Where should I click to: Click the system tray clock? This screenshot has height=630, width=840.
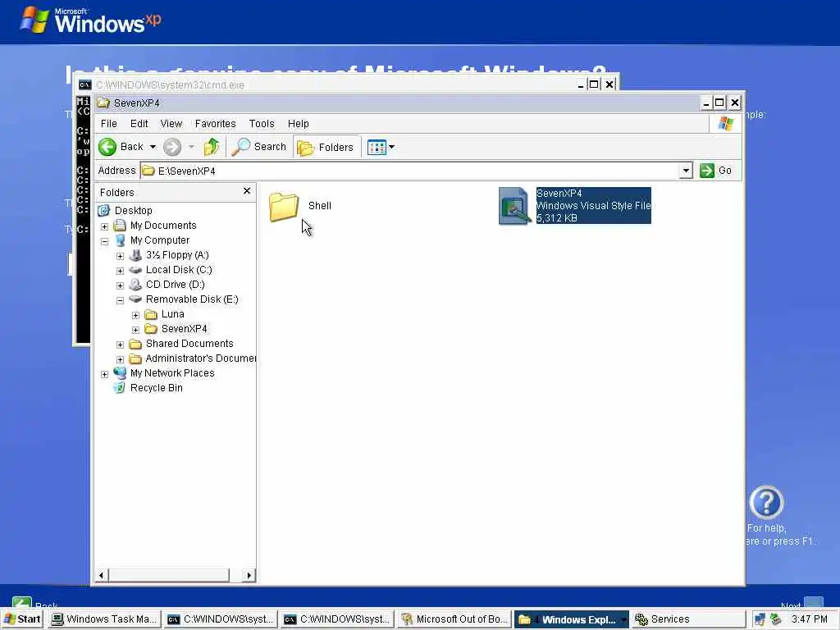tap(810, 619)
